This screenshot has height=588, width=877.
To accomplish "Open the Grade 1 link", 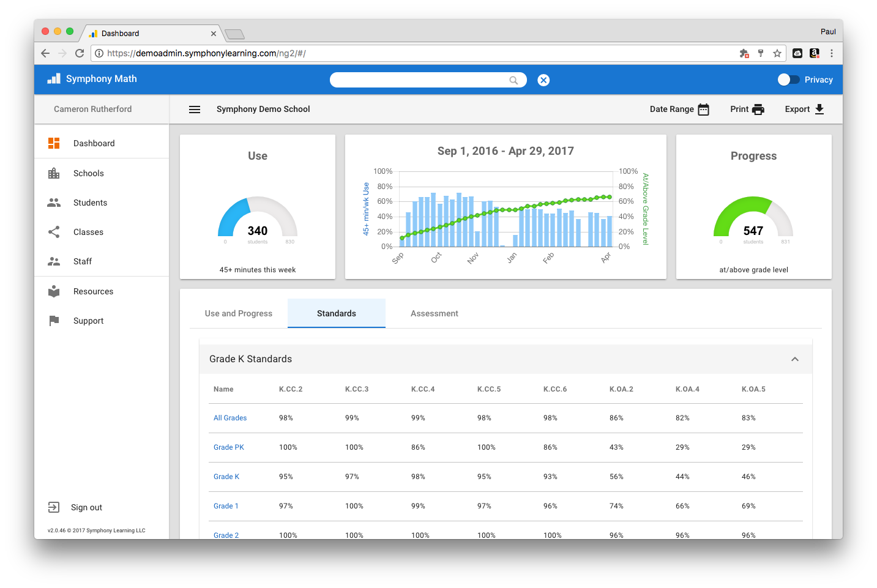I will 226,506.
